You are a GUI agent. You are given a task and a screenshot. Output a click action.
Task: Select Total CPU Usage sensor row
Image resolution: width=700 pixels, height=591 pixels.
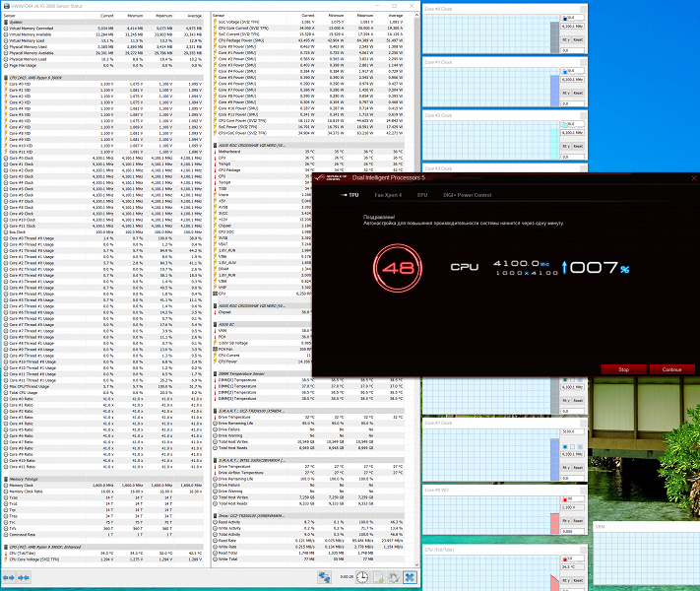click(103, 393)
